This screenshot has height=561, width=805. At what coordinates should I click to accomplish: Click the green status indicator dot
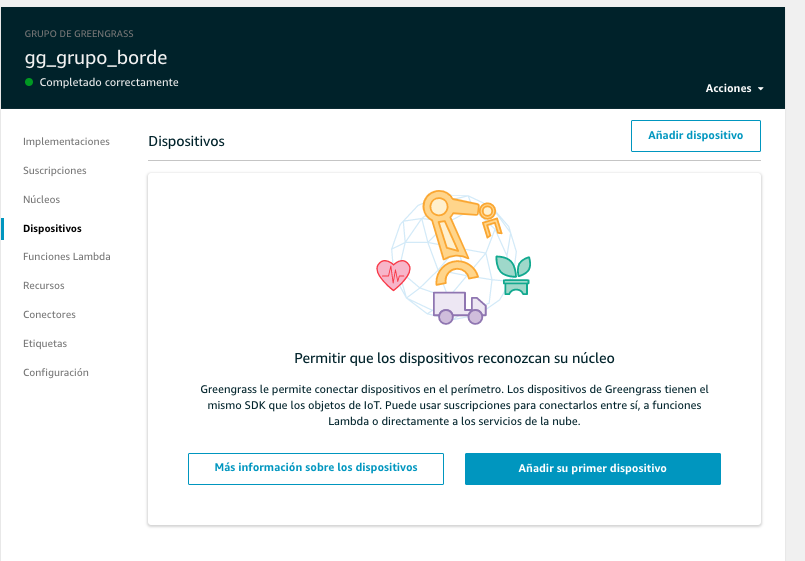click(x=29, y=82)
